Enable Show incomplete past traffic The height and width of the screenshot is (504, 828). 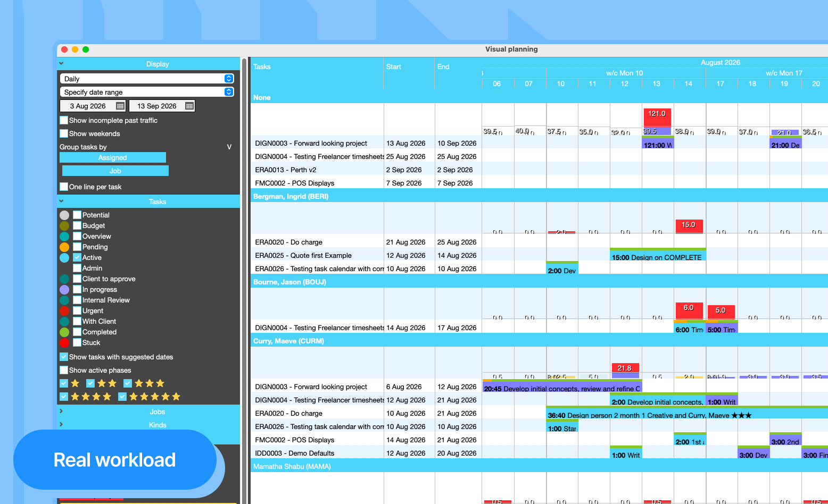pos(64,120)
